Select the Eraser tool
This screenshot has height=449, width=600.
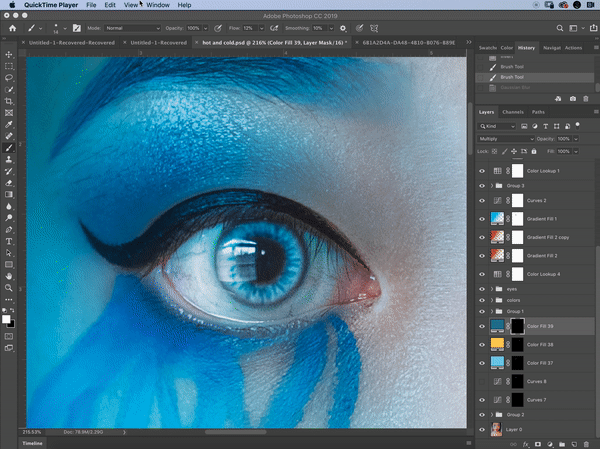pos(9,183)
